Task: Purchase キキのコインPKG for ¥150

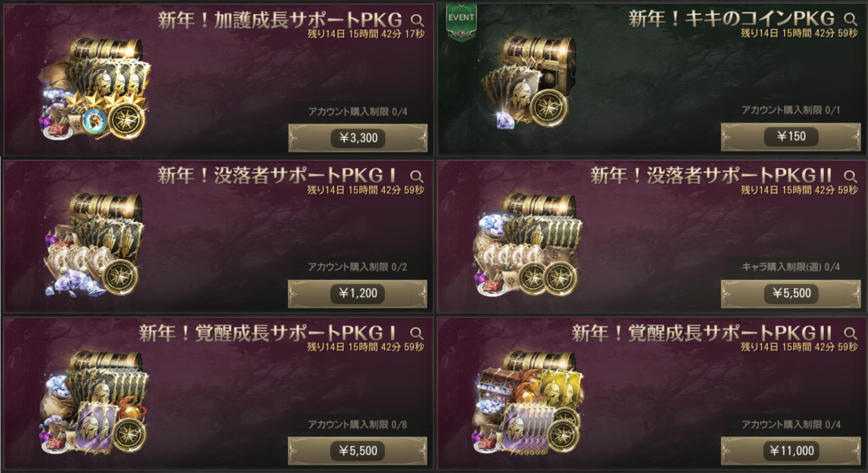Action: 791,136
